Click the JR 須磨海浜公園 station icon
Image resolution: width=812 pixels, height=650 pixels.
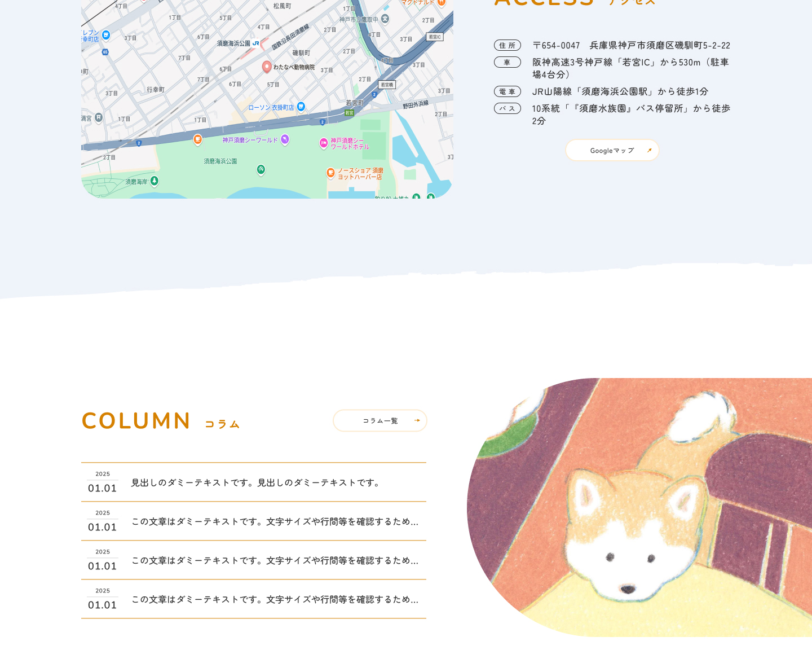[x=256, y=43]
